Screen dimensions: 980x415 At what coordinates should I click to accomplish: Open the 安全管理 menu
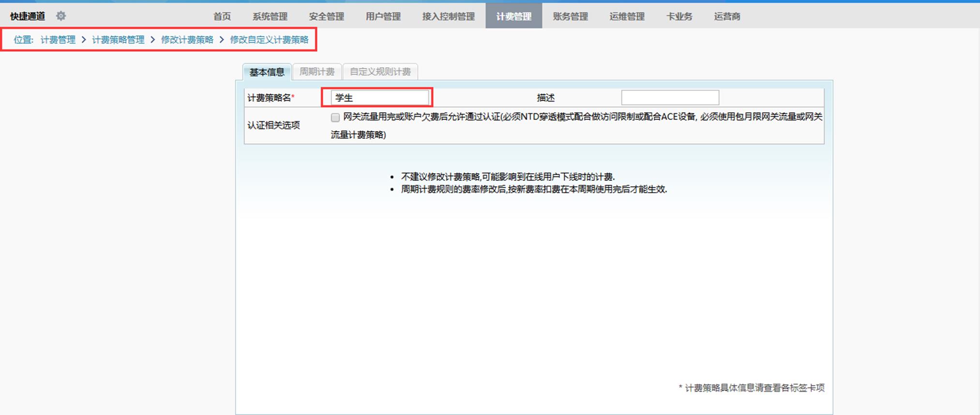coord(326,16)
